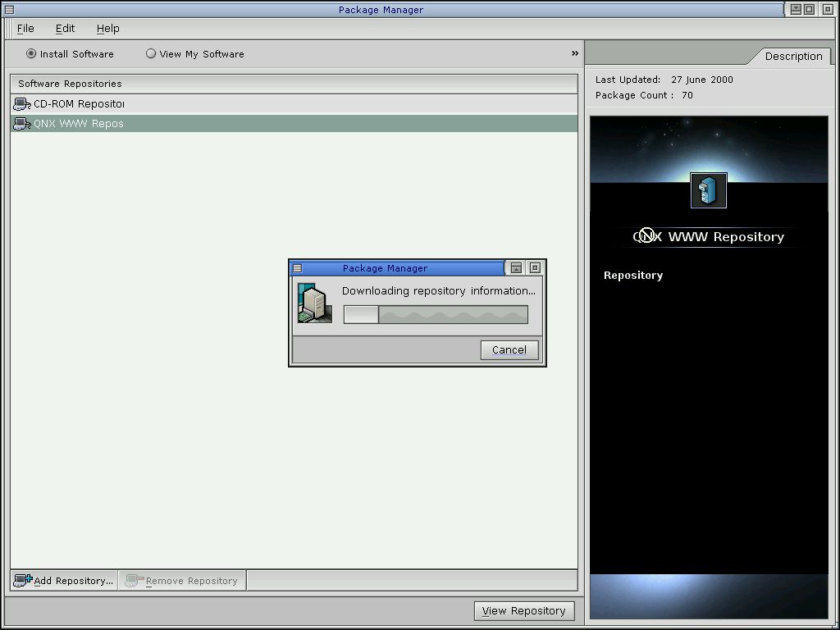Open the File menu
840x630 pixels.
tap(25, 29)
